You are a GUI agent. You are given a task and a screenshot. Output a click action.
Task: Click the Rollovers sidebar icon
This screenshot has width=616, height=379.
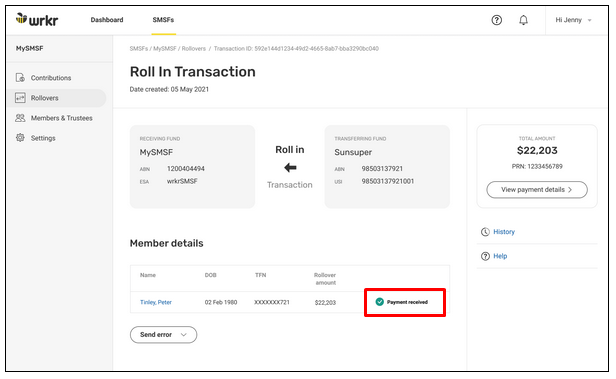tap(20, 98)
